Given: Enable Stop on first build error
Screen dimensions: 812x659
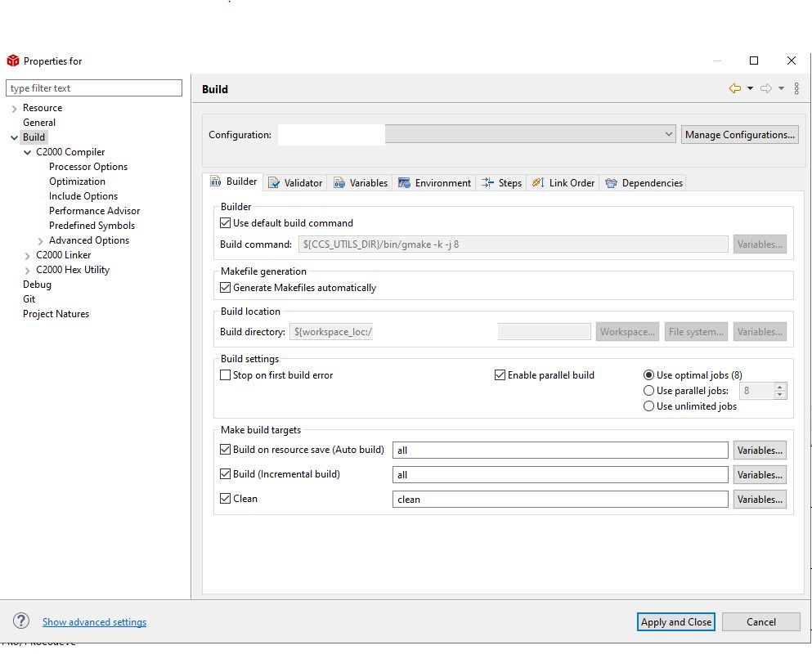Looking at the screenshot, I should click(225, 374).
